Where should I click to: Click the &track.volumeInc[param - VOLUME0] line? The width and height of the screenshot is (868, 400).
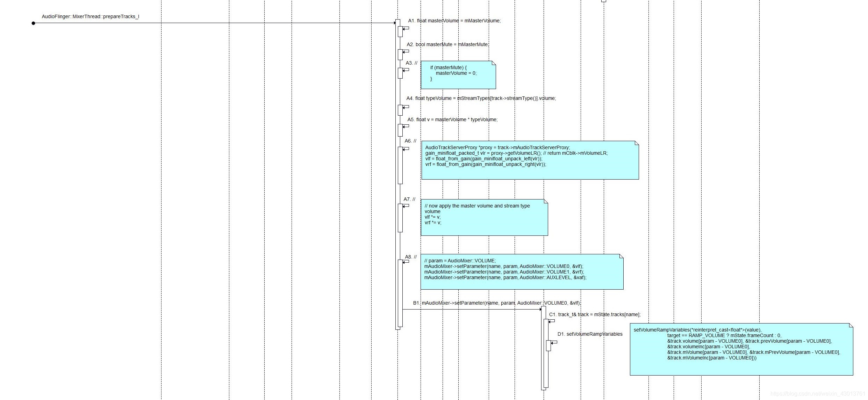[709, 347]
